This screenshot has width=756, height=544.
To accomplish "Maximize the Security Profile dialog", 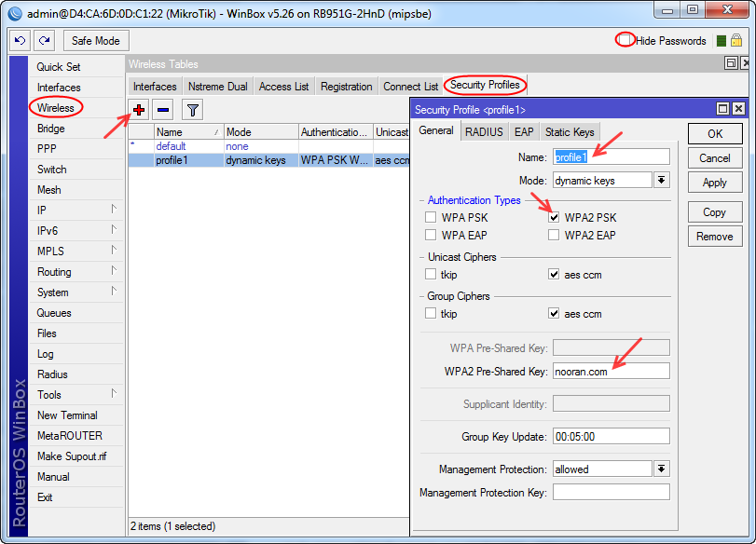I will (722, 109).
